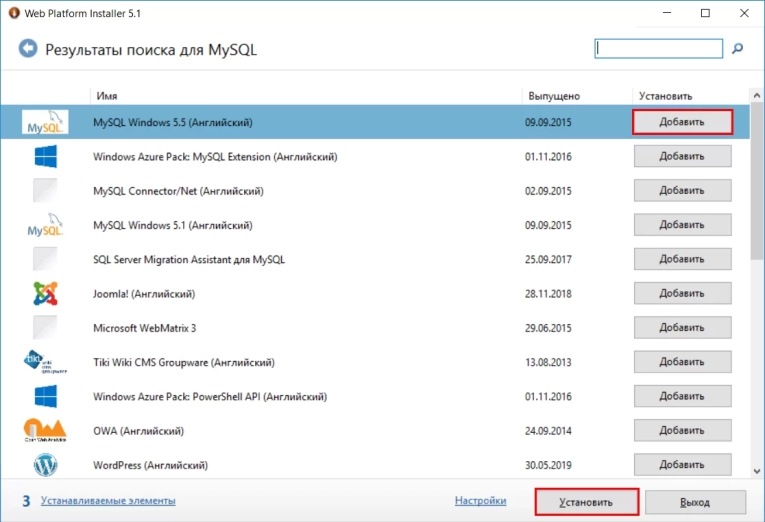Click the MySQL Windows 5.5 logo icon

(x=45, y=122)
